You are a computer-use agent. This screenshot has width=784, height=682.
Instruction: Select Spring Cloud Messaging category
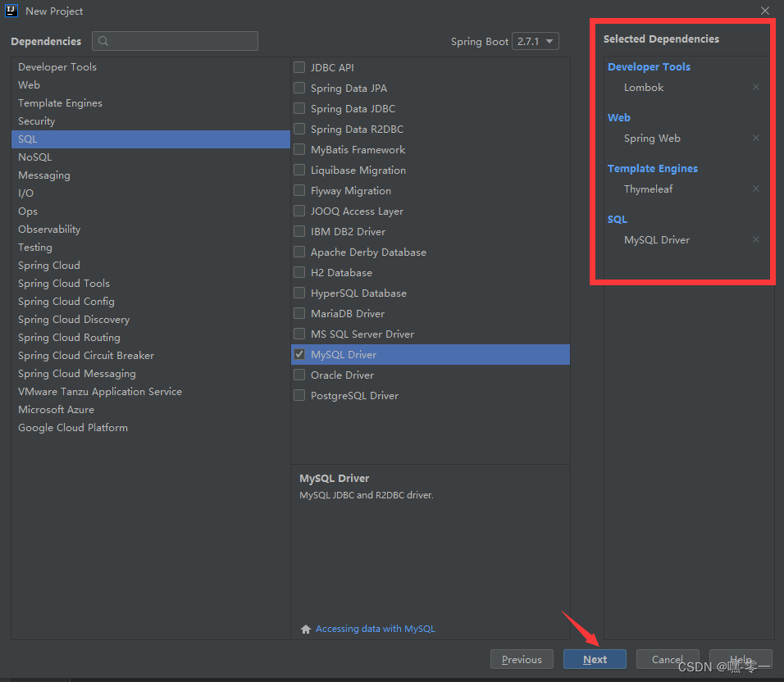click(x=151, y=373)
